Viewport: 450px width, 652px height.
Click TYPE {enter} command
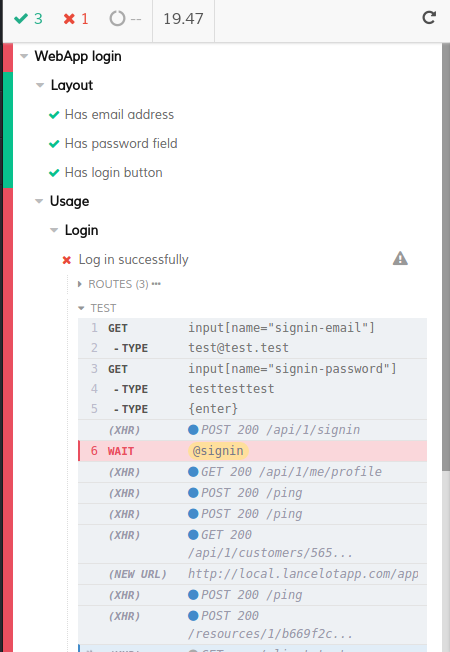(x=252, y=409)
